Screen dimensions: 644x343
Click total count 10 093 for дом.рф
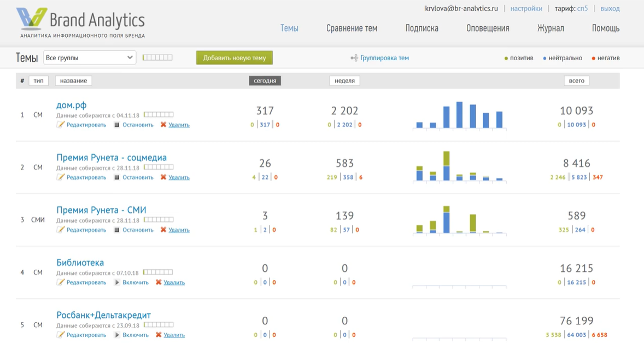[x=576, y=111]
